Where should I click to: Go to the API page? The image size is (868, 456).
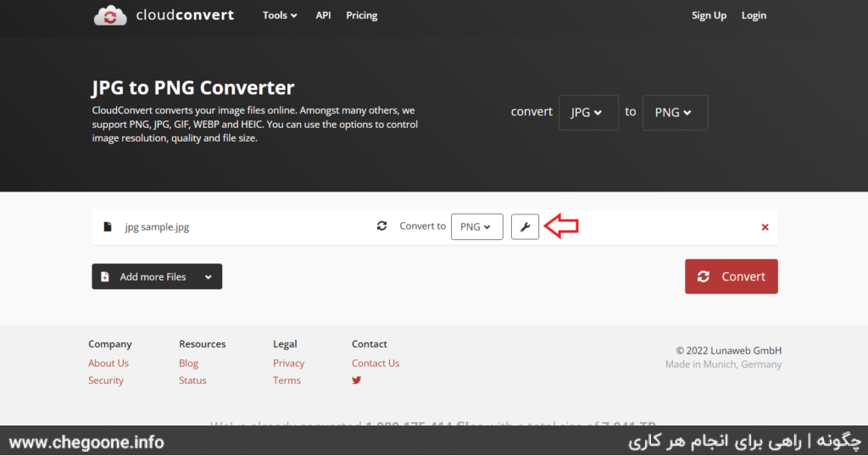click(x=323, y=15)
